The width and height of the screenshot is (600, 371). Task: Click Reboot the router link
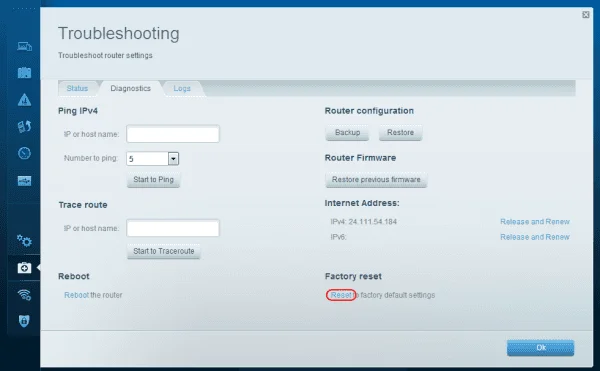[x=76, y=295]
